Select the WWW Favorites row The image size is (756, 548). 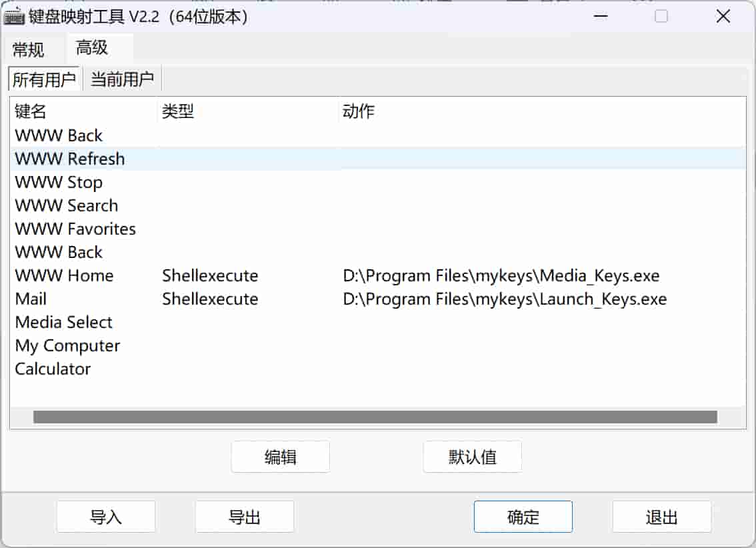(378, 229)
